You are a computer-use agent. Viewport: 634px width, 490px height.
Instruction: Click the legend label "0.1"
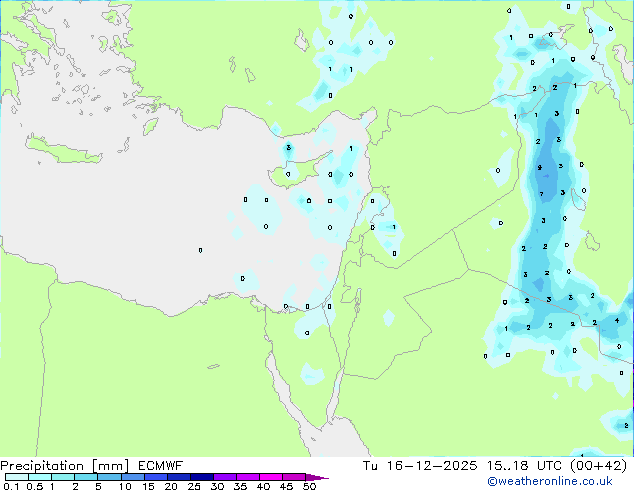[11, 486]
